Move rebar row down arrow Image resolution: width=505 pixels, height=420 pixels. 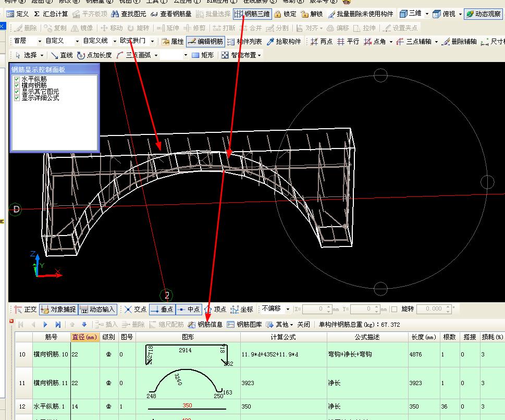point(84,324)
